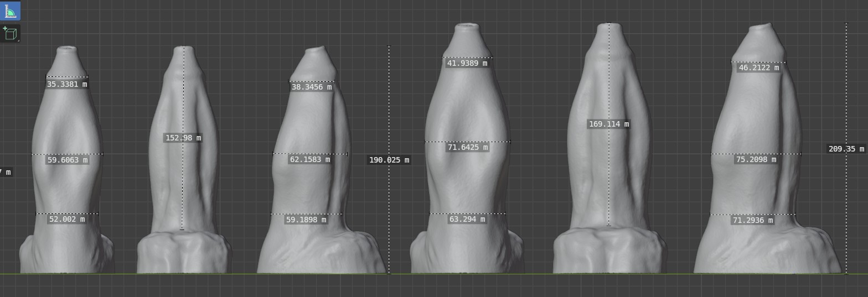Select the 169.114 m vertical measurement label

click(x=609, y=124)
